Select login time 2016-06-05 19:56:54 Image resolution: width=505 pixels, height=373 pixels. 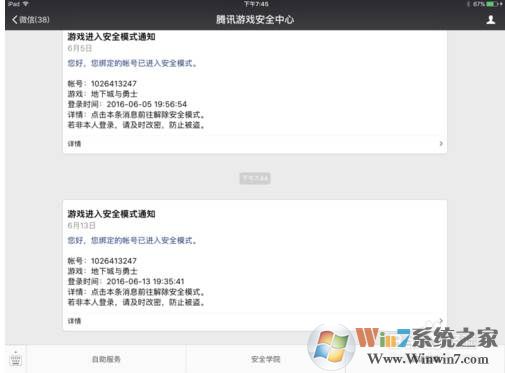pos(147,104)
